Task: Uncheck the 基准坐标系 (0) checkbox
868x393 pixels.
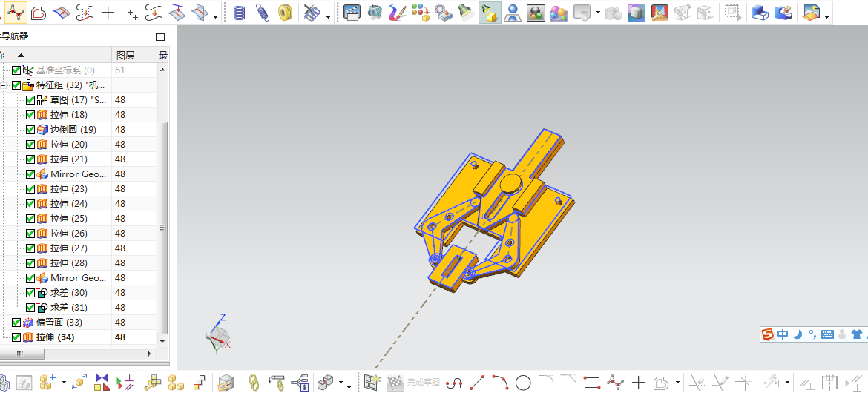Action: click(x=16, y=70)
